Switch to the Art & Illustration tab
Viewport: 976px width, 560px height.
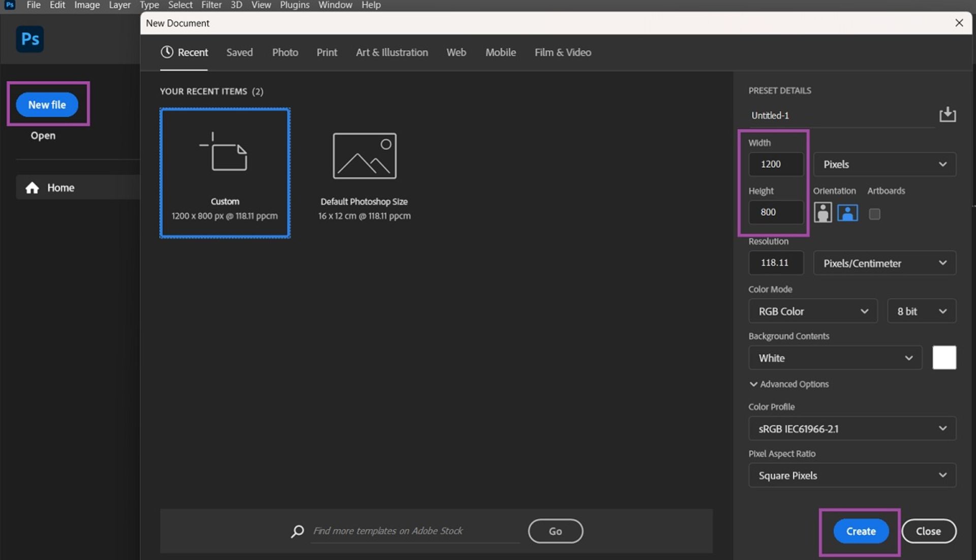point(391,52)
